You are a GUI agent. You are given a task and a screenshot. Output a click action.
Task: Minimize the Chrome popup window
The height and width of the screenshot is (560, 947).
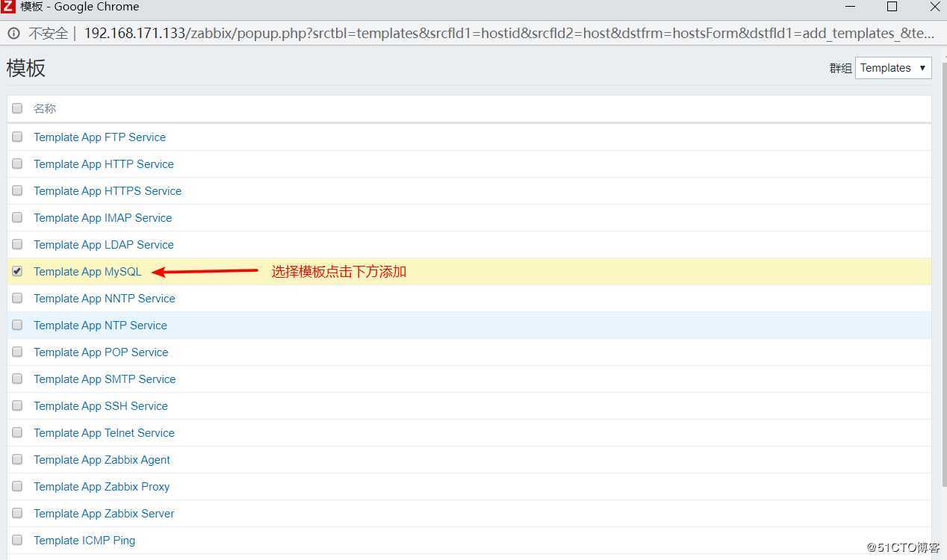tap(851, 7)
